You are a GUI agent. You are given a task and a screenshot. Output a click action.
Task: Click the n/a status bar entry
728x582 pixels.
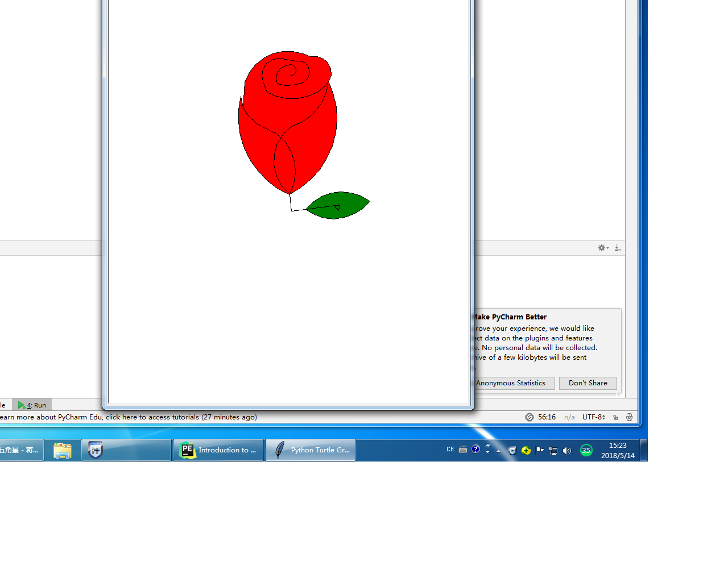569,417
